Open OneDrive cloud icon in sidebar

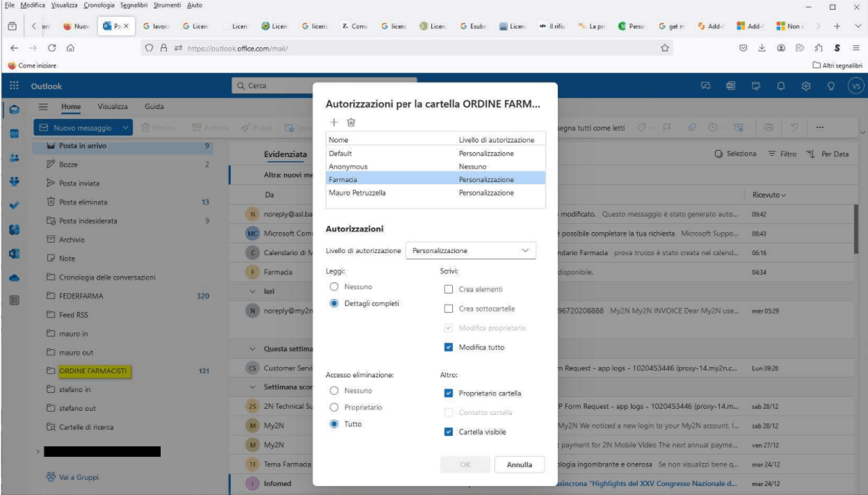pos(15,277)
